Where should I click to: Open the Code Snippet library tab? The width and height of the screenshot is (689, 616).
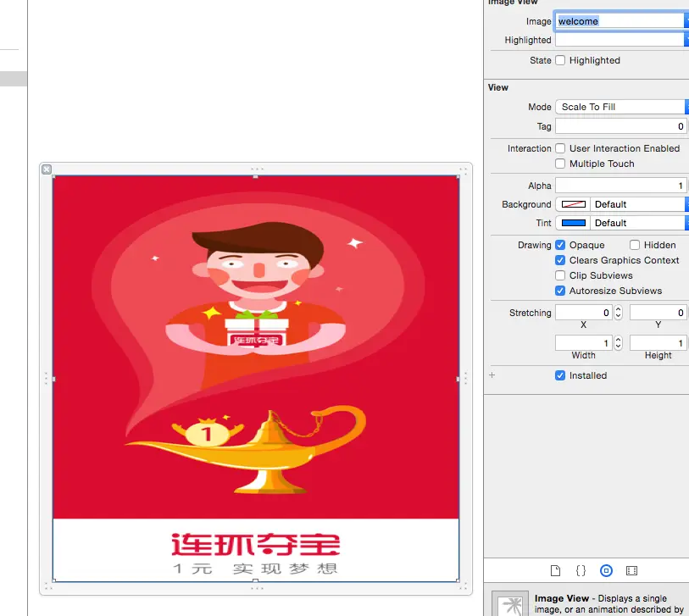click(581, 571)
